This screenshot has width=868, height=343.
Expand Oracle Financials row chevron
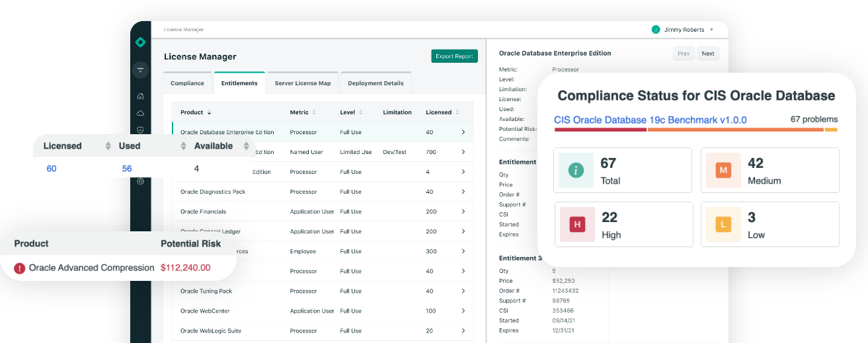click(x=463, y=211)
